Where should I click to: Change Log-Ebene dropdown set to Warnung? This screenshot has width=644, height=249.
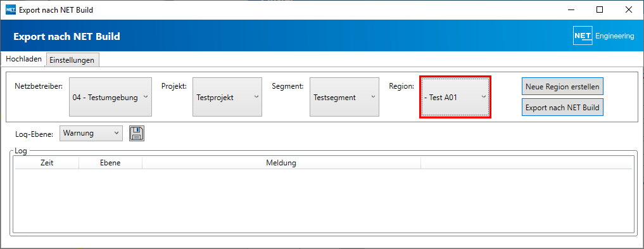click(91, 133)
